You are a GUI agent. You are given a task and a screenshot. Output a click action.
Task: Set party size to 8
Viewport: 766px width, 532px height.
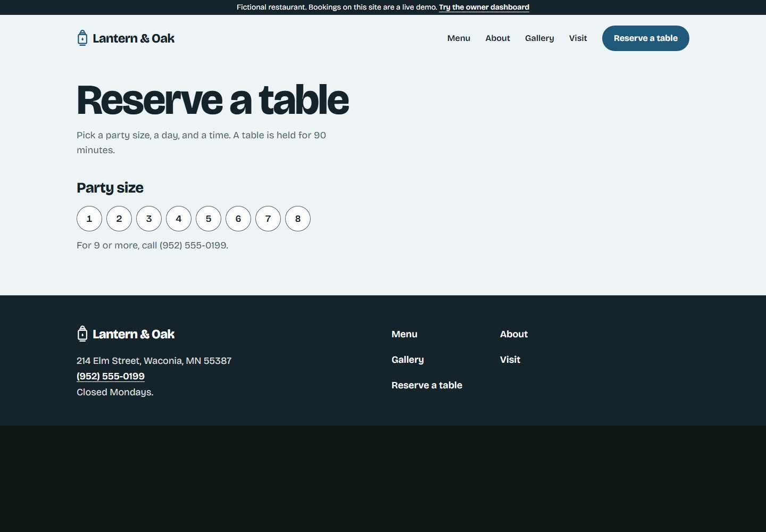tap(298, 219)
